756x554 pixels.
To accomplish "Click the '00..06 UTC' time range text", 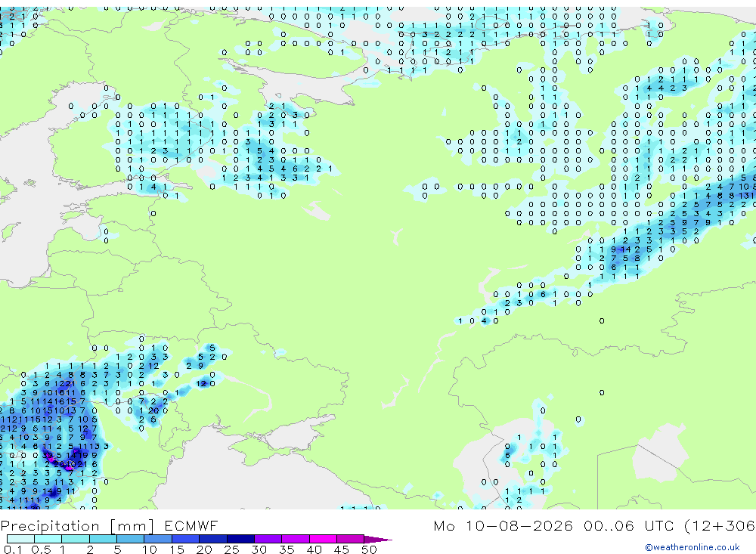I will pyautogui.click(x=628, y=525).
